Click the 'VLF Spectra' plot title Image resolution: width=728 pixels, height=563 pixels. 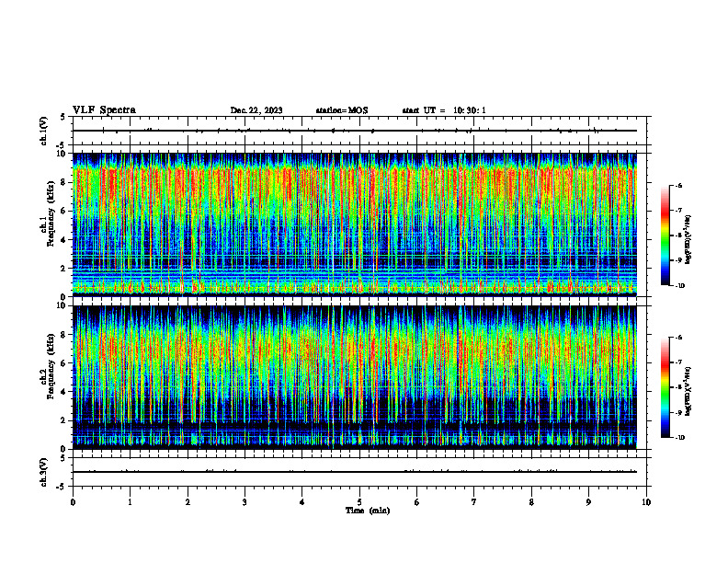pyautogui.click(x=104, y=110)
